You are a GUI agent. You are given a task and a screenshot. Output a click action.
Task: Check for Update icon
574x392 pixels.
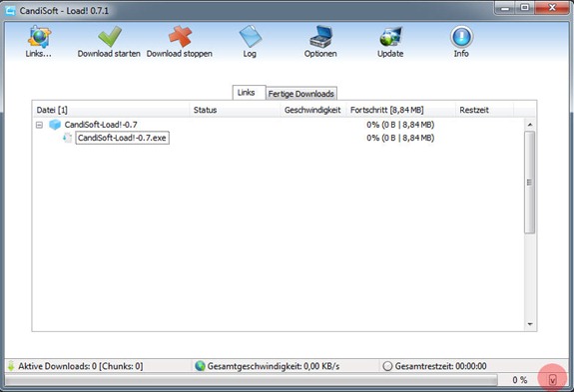click(x=390, y=37)
